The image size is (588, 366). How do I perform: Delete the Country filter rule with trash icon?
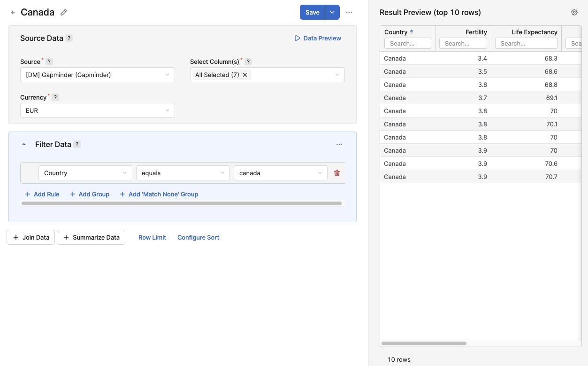(336, 173)
